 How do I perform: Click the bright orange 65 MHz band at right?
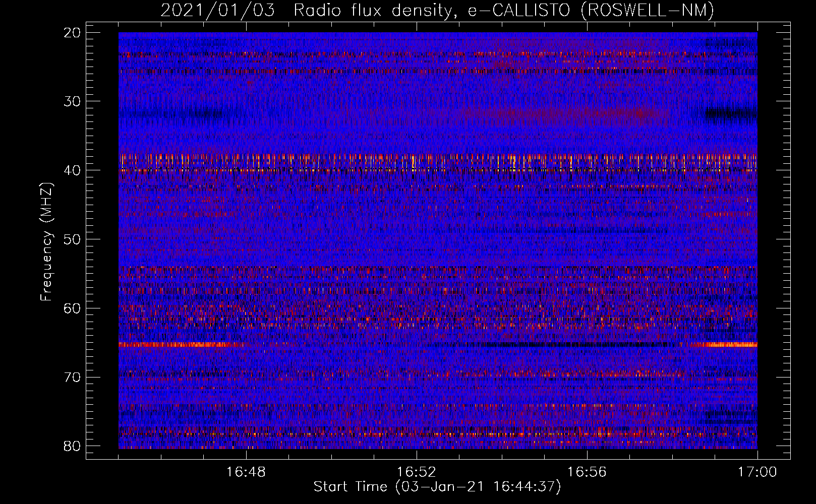[724, 345]
